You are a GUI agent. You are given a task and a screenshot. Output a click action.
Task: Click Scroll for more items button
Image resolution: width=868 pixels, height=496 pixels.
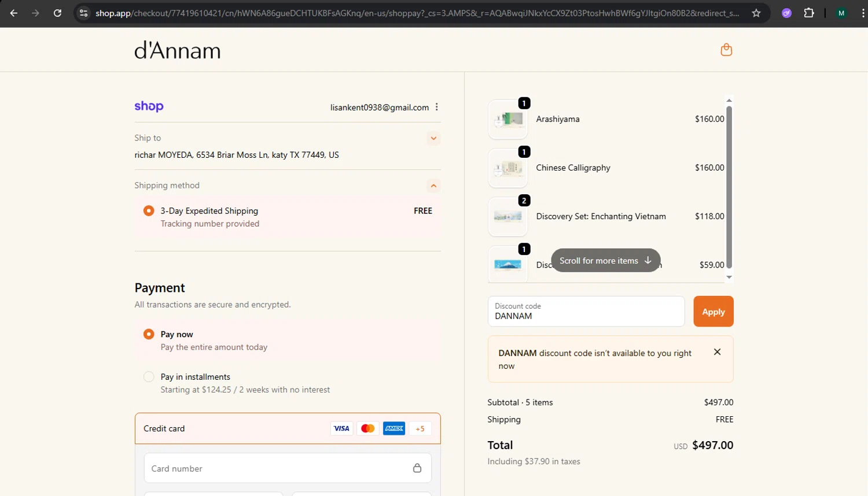606,261
